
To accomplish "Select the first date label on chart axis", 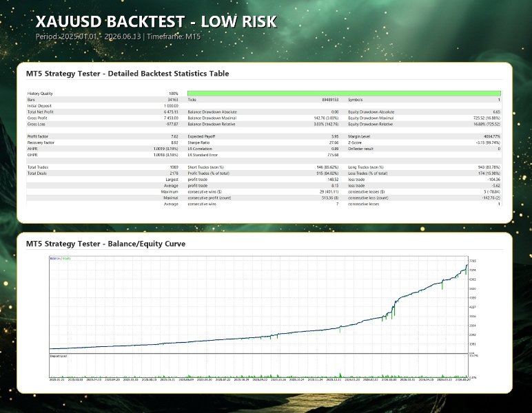I will coord(57,380).
